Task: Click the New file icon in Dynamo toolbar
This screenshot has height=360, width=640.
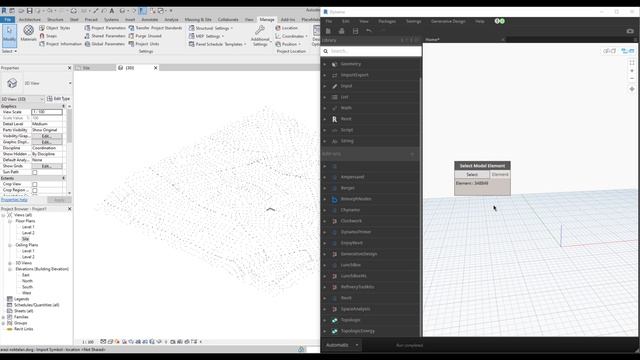Action: click(x=328, y=31)
